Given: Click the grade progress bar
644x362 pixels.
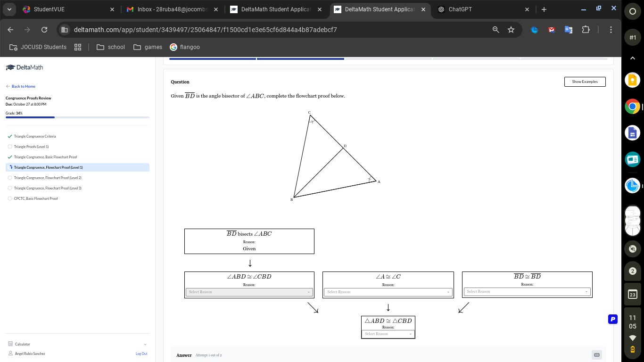Looking at the screenshot, I should (77, 117).
